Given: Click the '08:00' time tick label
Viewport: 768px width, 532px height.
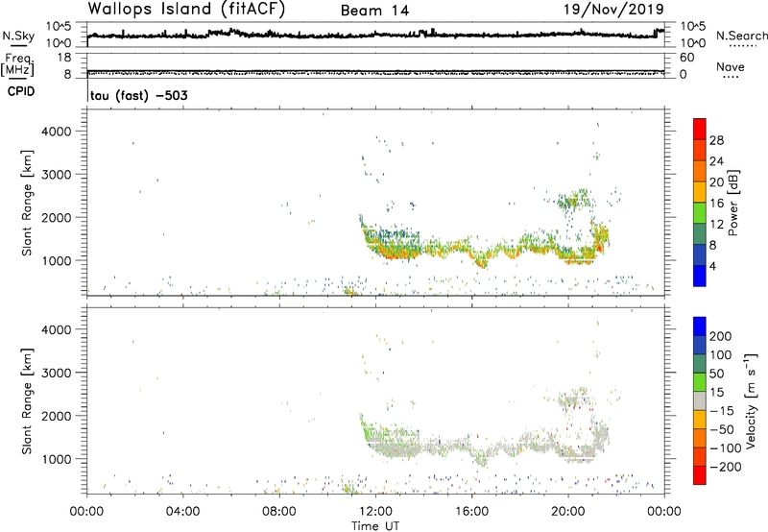Looking at the screenshot, I should tap(279, 512).
